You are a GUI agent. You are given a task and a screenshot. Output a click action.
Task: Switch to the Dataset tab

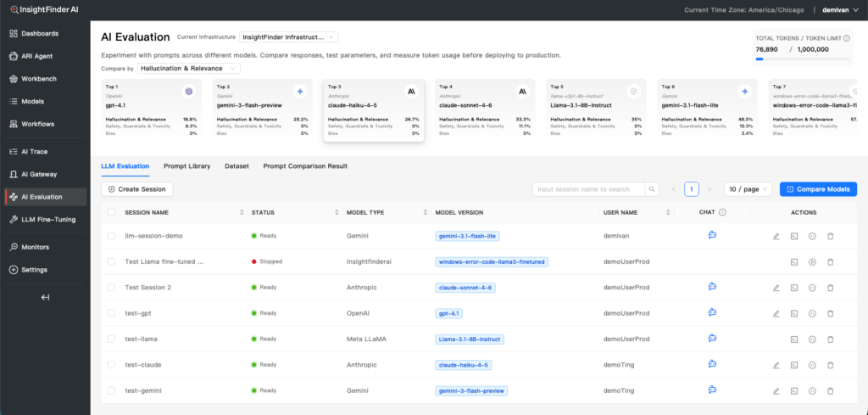[x=236, y=166]
